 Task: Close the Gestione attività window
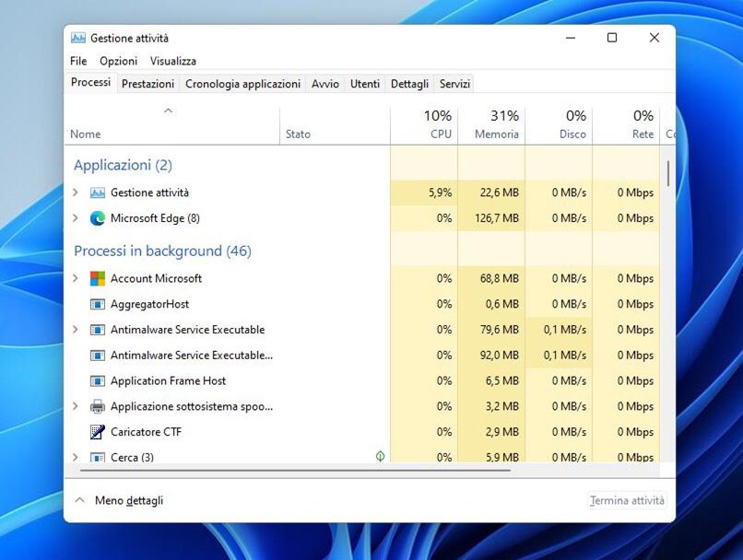pos(655,38)
